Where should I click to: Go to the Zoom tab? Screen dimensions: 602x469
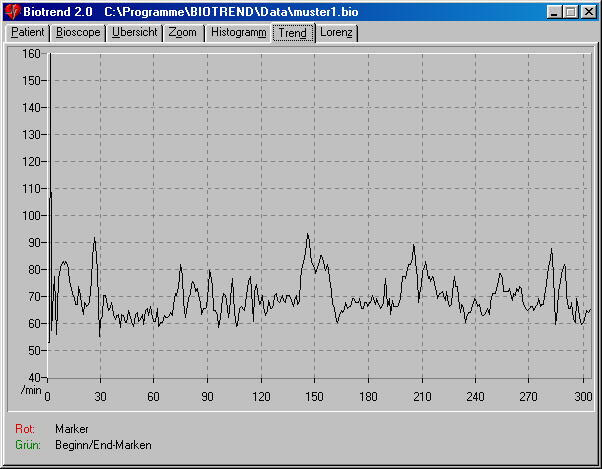[x=183, y=33]
